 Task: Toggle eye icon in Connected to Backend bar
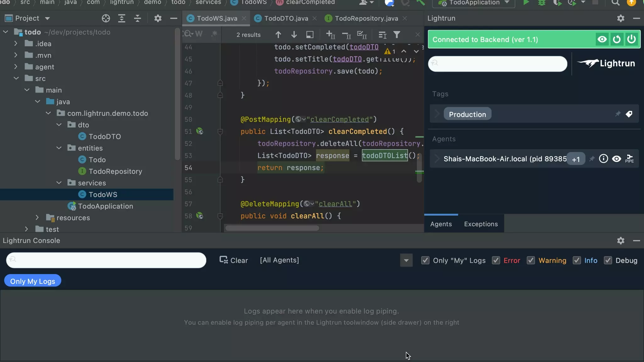pyautogui.click(x=602, y=39)
